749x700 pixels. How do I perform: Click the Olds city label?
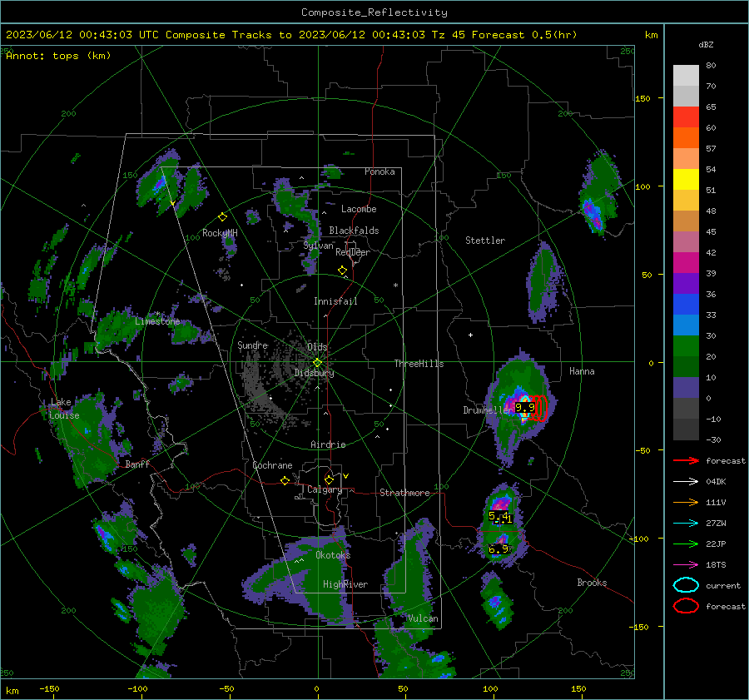(317, 347)
